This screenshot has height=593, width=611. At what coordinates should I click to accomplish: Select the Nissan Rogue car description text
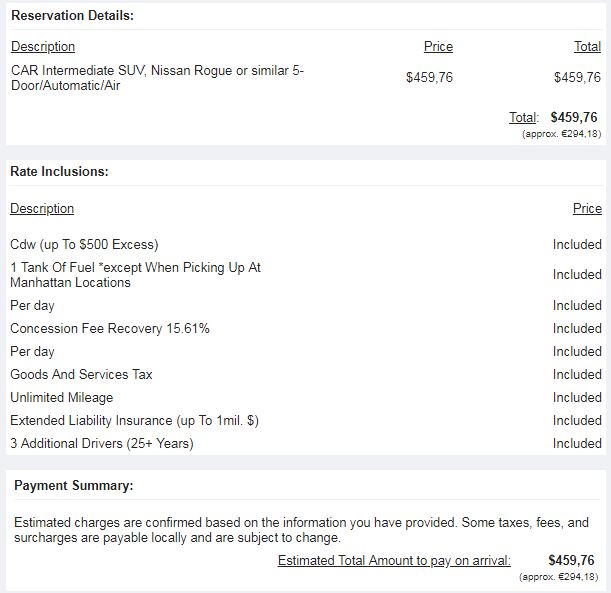pos(157,78)
